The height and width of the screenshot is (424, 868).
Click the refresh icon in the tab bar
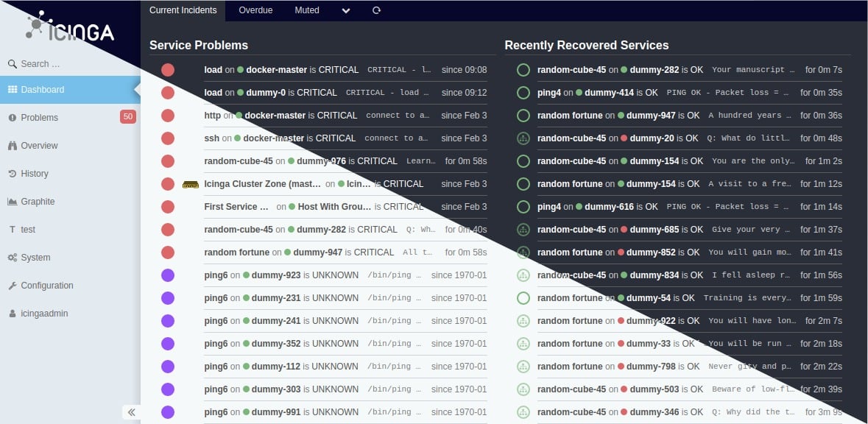pos(376,10)
